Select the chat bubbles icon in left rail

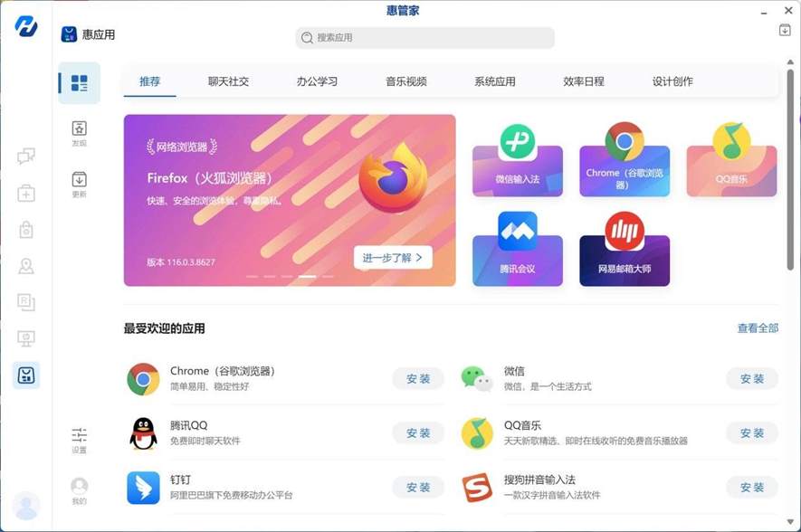pos(26,156)
